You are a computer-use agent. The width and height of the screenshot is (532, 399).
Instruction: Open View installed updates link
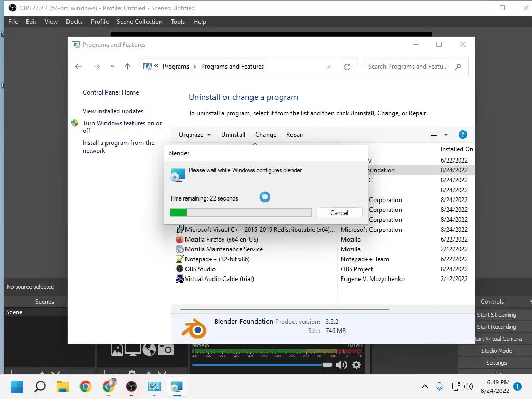click(113, 111)
